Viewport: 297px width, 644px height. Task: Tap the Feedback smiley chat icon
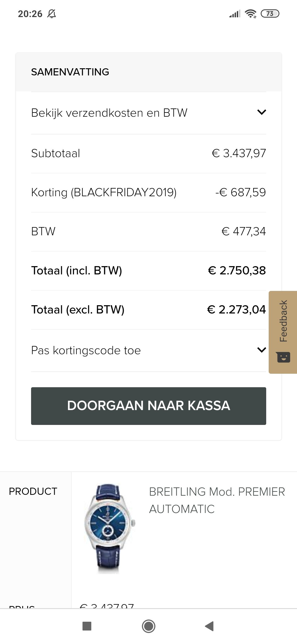(x=284, y=357)
